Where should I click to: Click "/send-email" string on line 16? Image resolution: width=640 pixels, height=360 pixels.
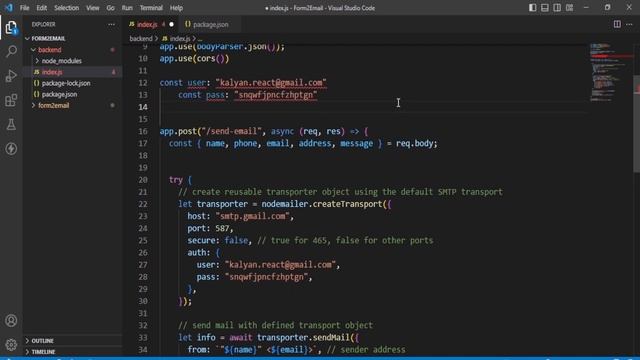231,131
